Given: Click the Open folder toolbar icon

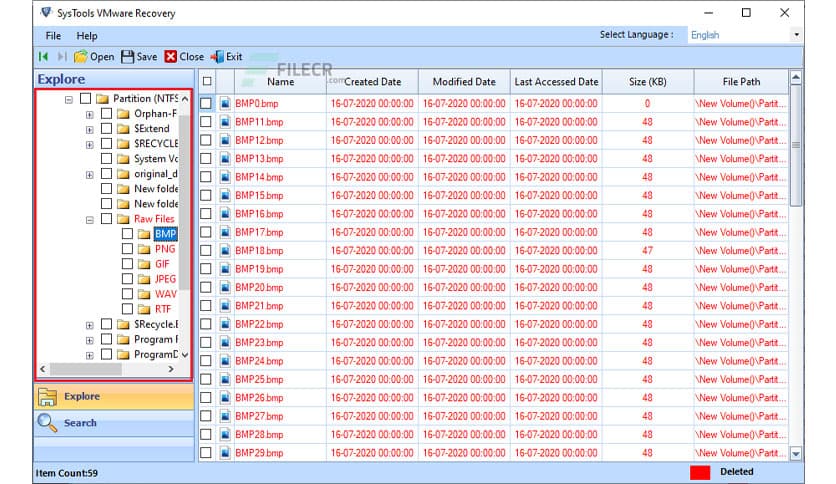Looking at the screenshot, I should [x=81, y=57].
